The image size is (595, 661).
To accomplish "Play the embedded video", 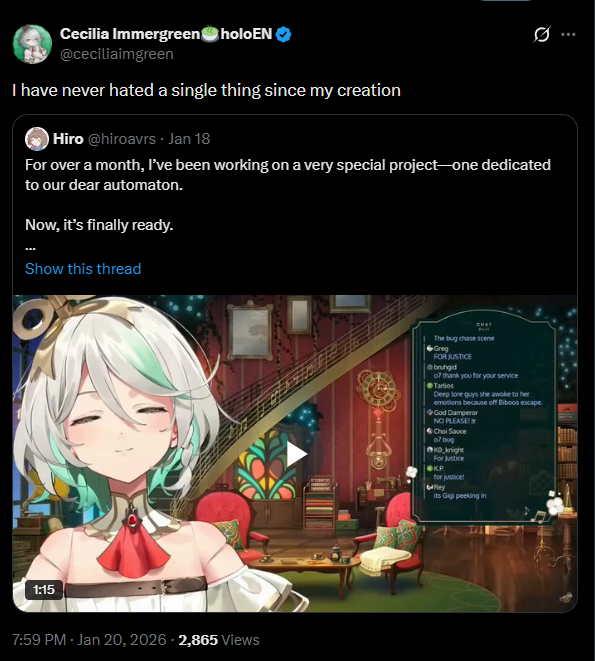I will (x=296, y=454).
